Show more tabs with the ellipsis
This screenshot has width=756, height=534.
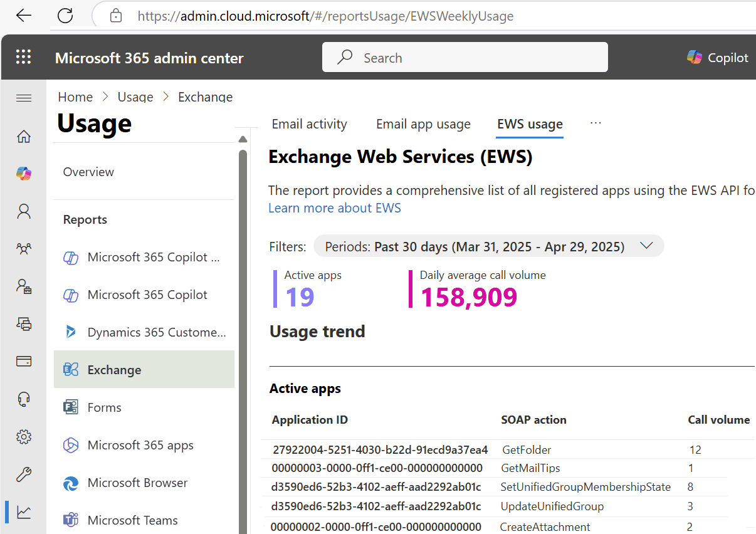(x=596, y=123)
